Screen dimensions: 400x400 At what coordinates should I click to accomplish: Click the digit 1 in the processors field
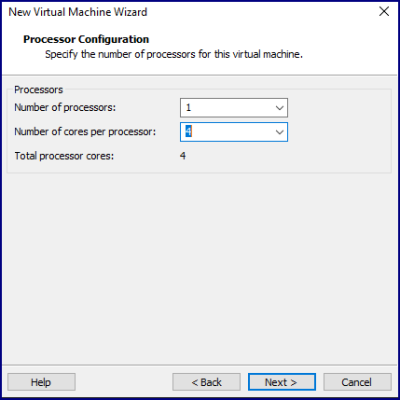pyautogui.click(x=188, y=108)
